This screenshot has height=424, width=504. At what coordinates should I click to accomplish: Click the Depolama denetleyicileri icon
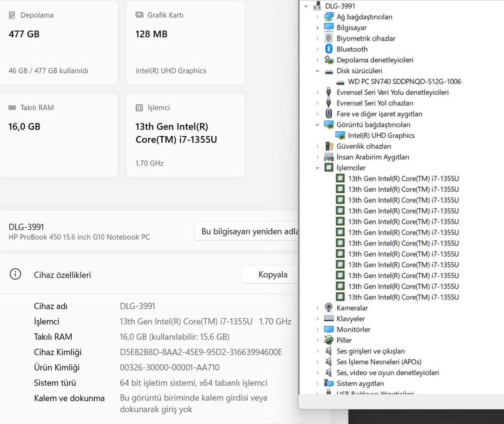[329, 60]
